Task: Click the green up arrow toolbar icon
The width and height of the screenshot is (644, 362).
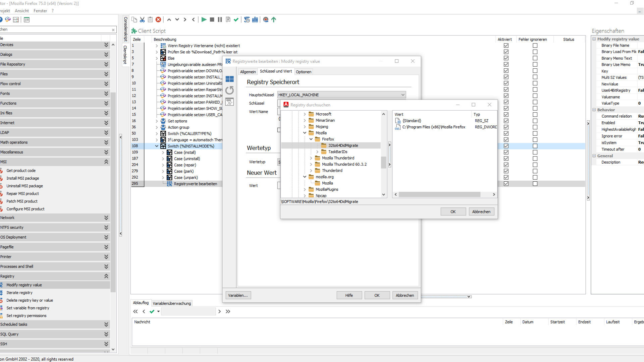Action: [x=274, y=20]
